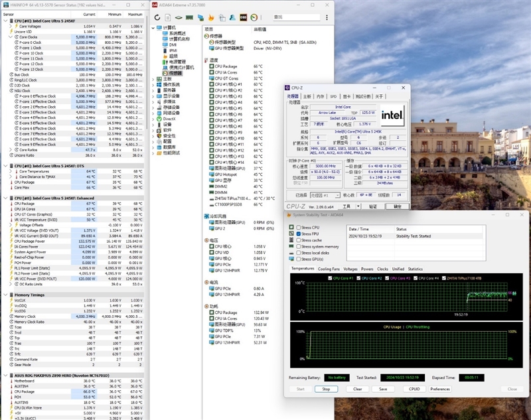Switch to the SPD tab in CPU-Z
This screenshot has height=420, width=531.
click(x=334, y=96)
